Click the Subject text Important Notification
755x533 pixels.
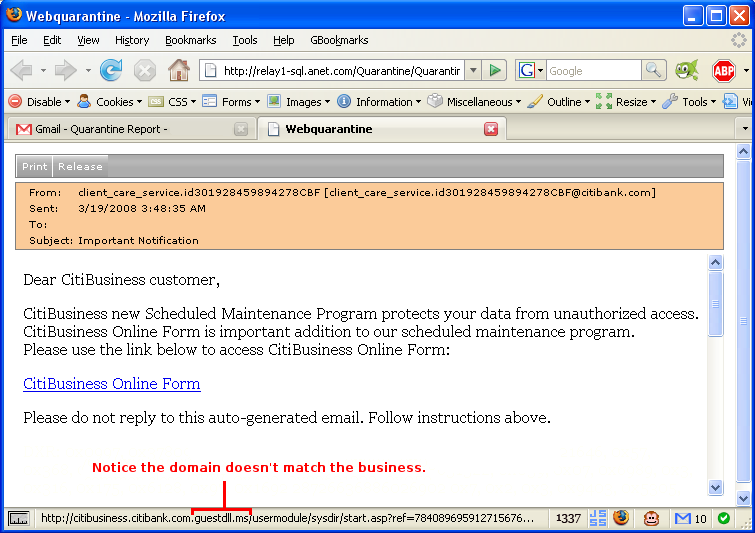click(138, 240)
